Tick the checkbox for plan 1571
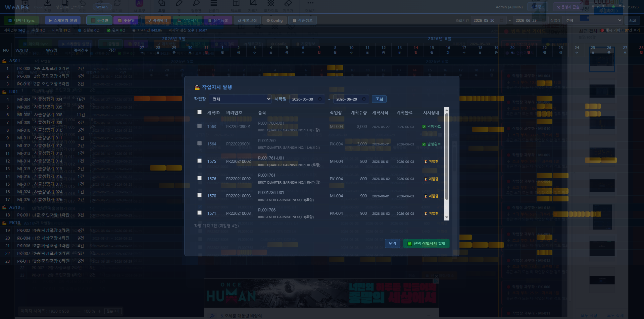The height and width of the screenshot is (319, 644). pyautogui.click(x=199, y=213)
